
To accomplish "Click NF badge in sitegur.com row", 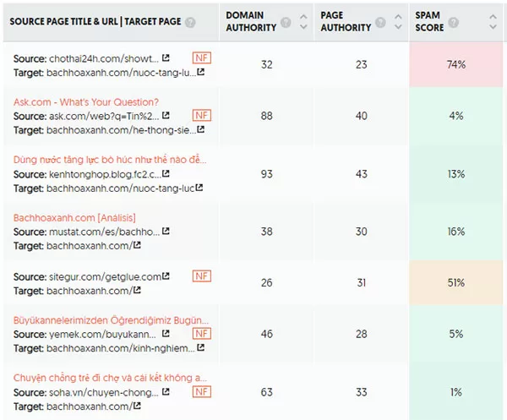I will point(202,276).
